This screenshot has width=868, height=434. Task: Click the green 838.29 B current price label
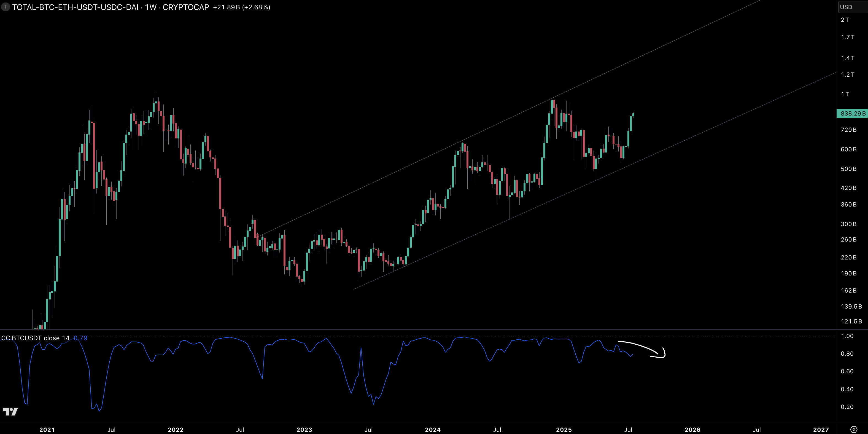coord(853,114)
